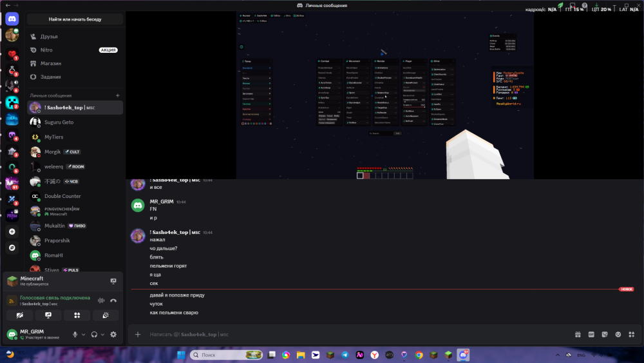Open the RomaHI direct message
Image resolution: width=644 pixels, height=363 pixels.
click(75, 255)
